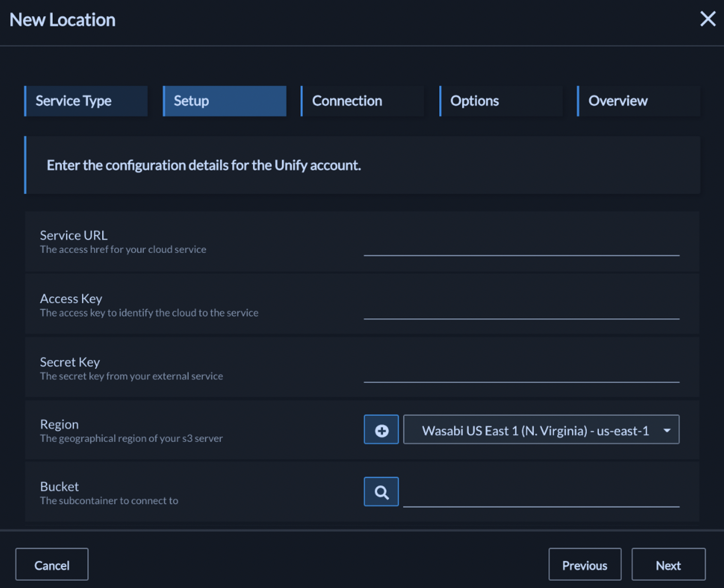Image resolution: width=724 pixels, height=588 pixels.
Task: Close the New Location dialog
Action: [707, 19]
